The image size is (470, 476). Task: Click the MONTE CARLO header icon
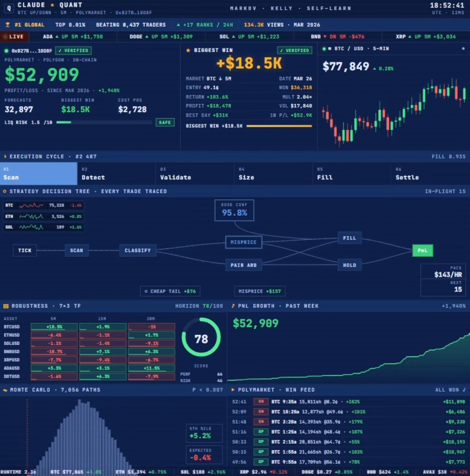click(x=5, y=390)
